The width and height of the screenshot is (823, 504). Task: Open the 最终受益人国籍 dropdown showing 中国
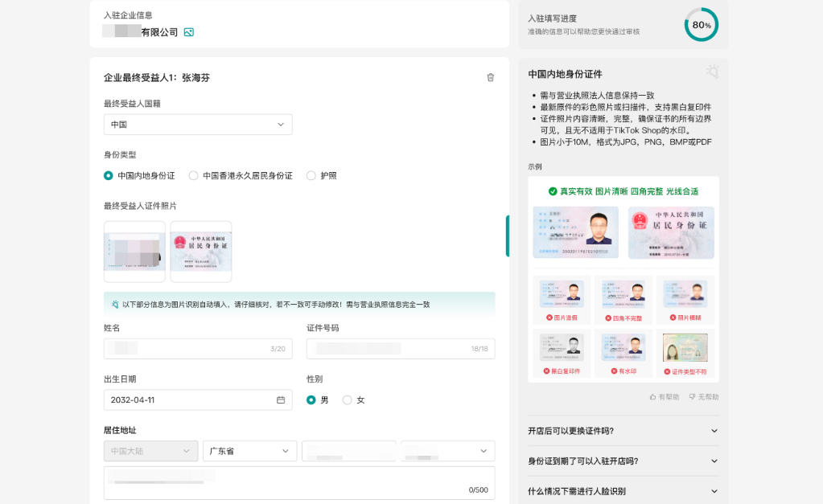[x=198, y=125]
